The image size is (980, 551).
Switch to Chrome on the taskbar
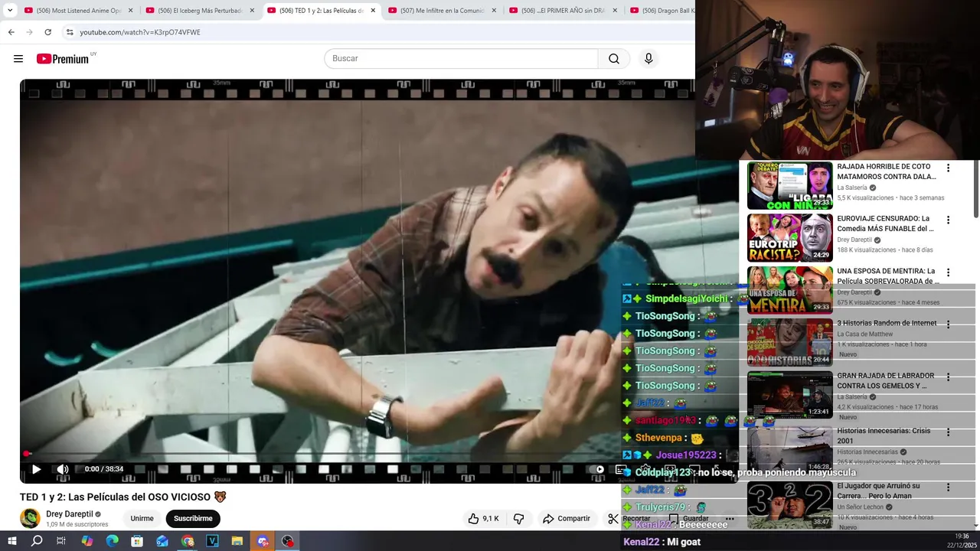point(188,541)
